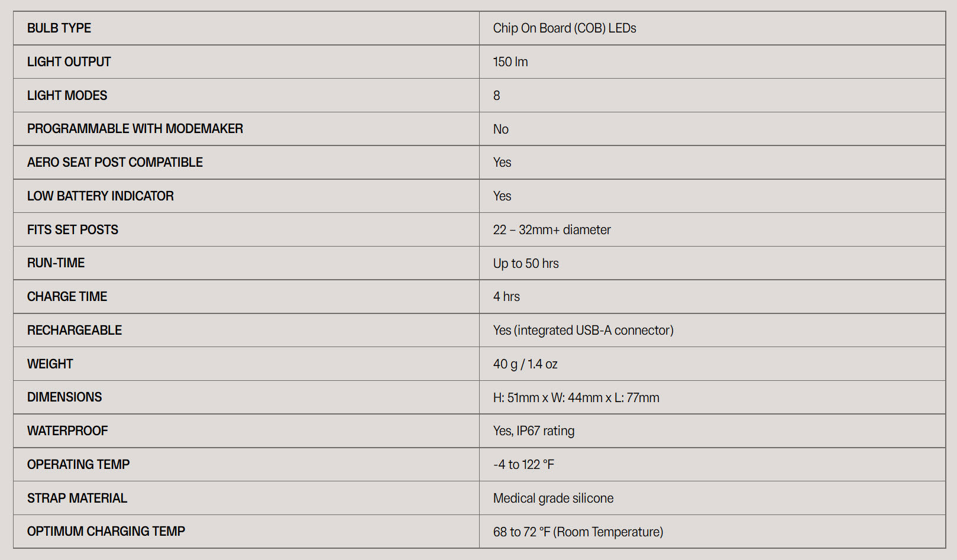Click the OPERATING TEMP label
Viewport: 957px width, 560px height.
click(78, 465)
